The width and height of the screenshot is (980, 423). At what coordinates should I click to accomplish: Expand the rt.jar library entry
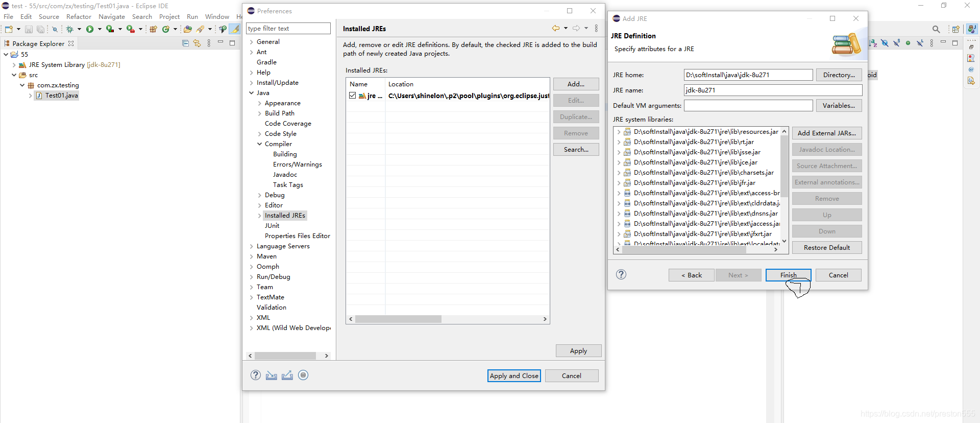pyautogui.click(x=619, y=142)
